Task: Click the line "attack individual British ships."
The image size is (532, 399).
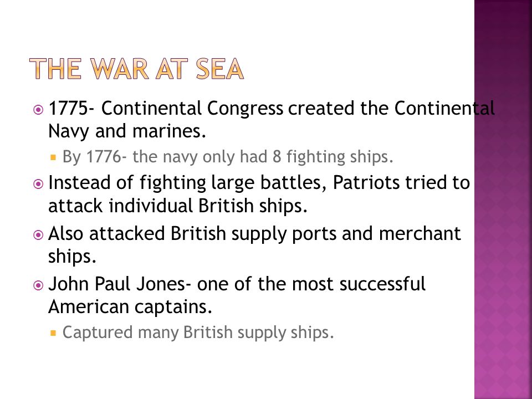Action: [x=178, y=206]
